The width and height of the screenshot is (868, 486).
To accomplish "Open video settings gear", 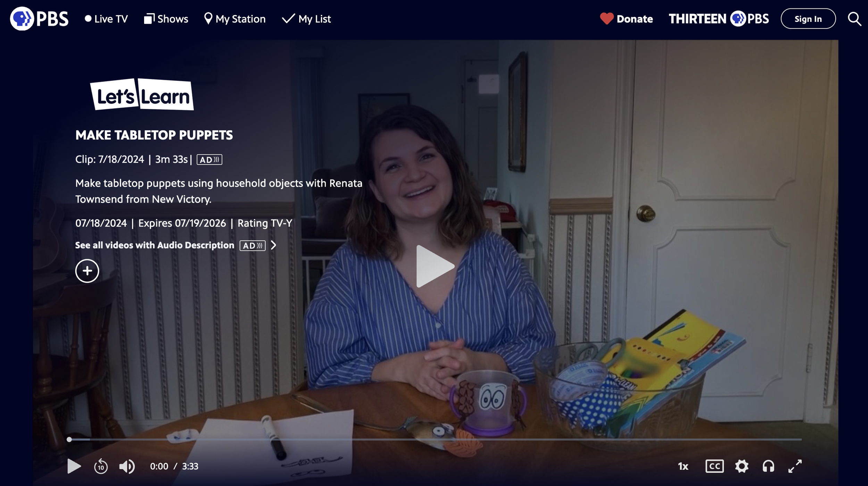I will (742, 466).
